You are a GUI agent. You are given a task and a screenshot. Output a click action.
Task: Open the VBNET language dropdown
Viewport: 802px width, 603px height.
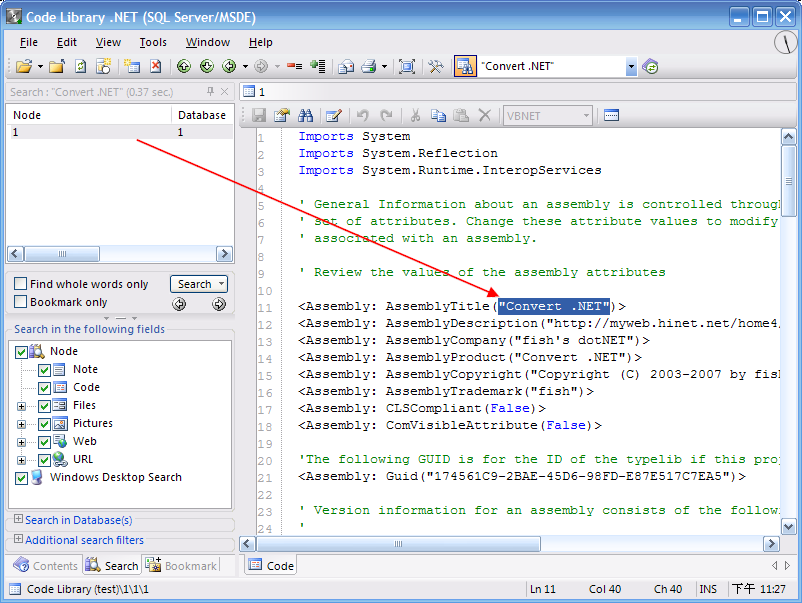586,116
